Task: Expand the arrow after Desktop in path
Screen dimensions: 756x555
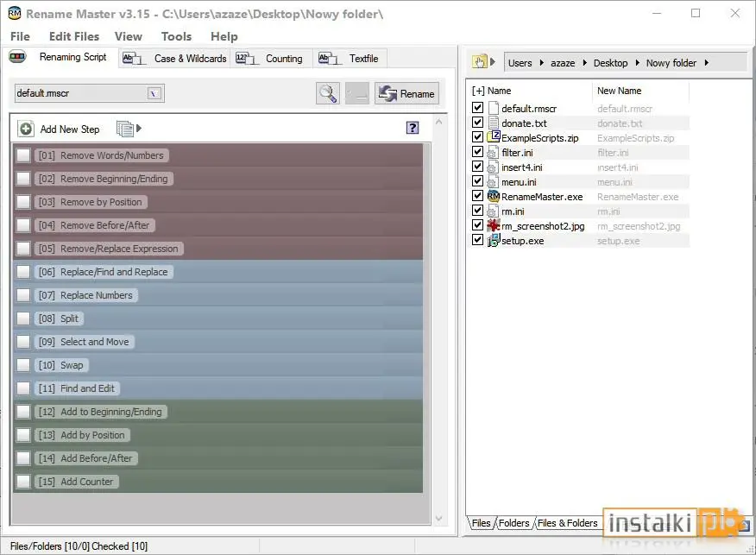Action: [637, 63]
